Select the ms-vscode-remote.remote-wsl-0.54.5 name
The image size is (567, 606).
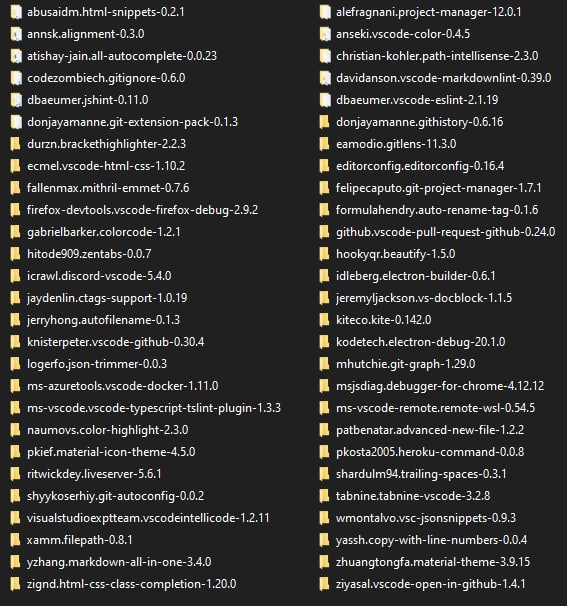pos(436,408)
